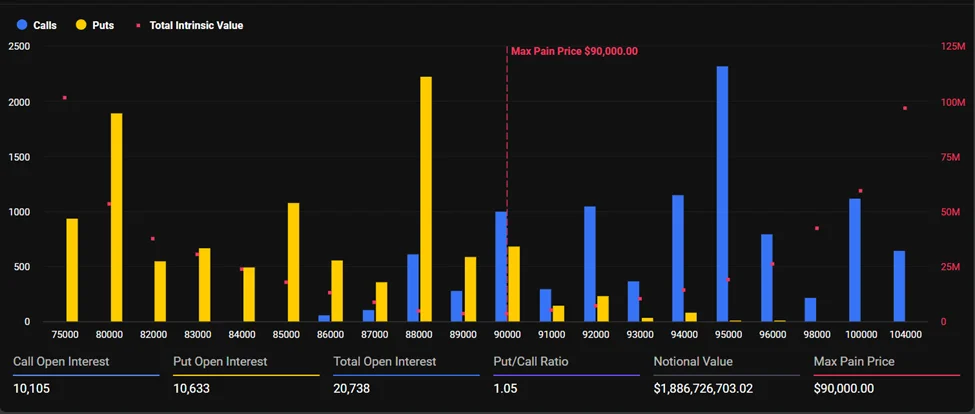This screenshot has height=414, width=975.
Task: Click the red Total Intrinsic Value marker
Action: 139,24
